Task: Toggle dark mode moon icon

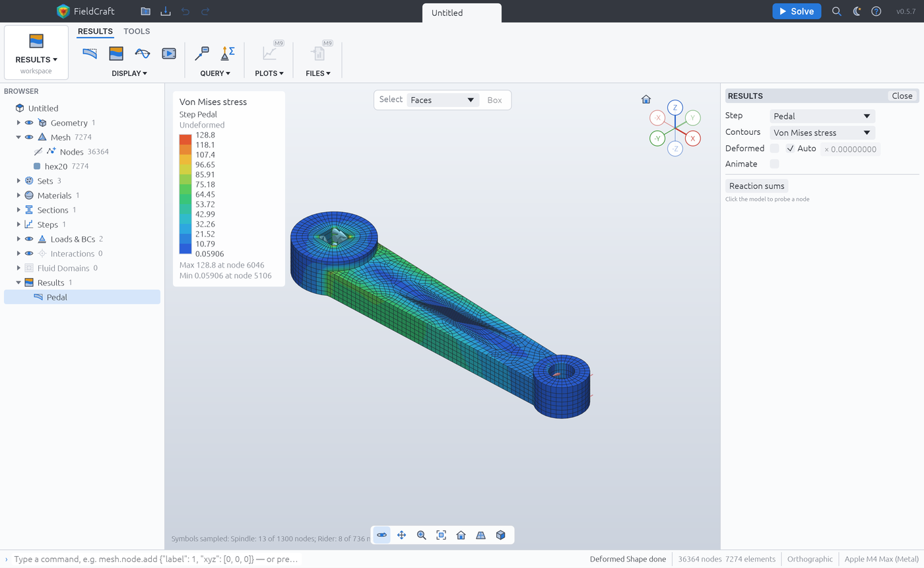Action: click(x=857, y=11)
